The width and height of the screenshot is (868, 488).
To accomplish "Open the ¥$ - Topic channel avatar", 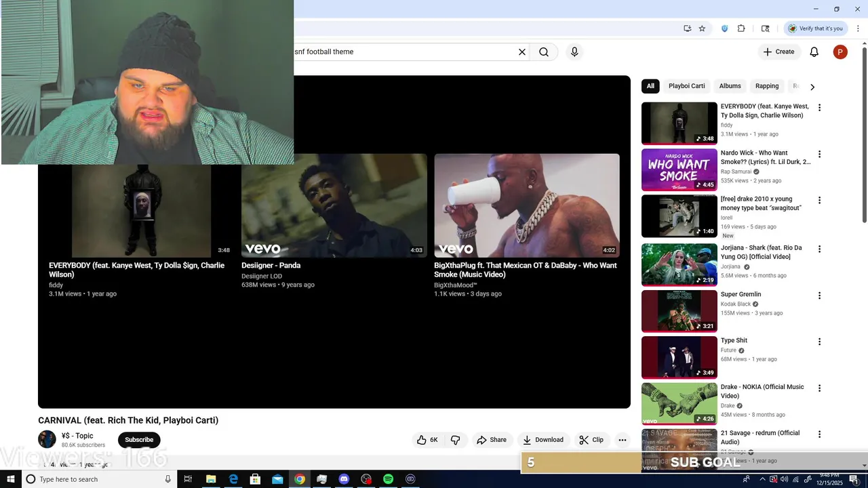I will click(47, 439).
